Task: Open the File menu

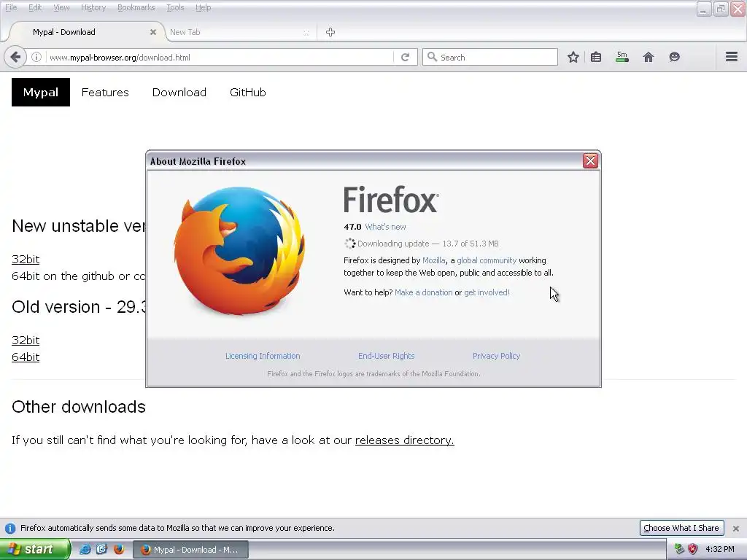Action: tap(11, 7)
